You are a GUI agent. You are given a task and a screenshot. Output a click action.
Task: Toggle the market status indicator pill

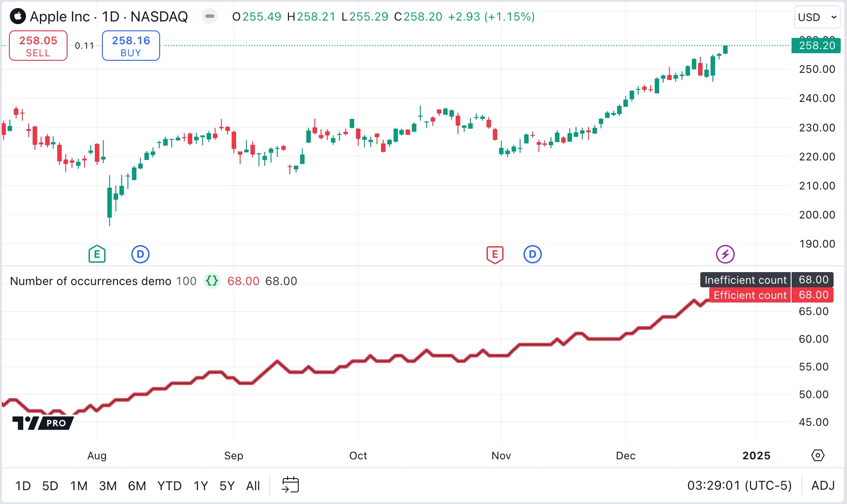[209, 17]
